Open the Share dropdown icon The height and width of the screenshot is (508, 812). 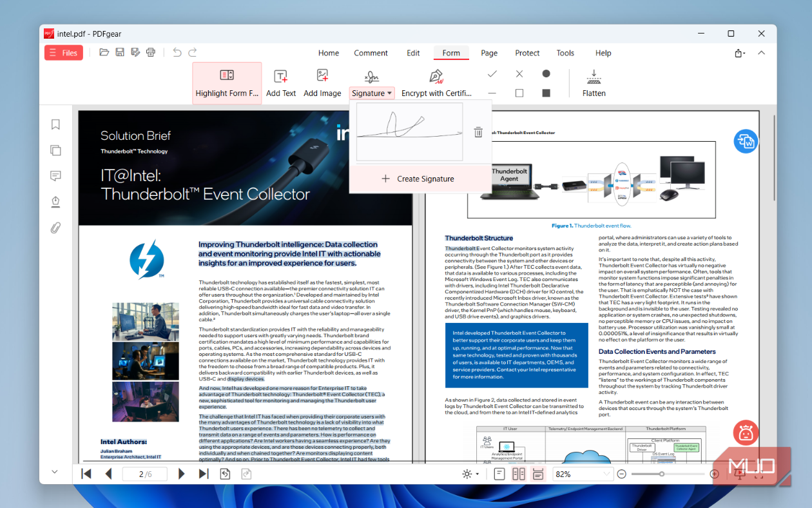(x=740, y=53)
